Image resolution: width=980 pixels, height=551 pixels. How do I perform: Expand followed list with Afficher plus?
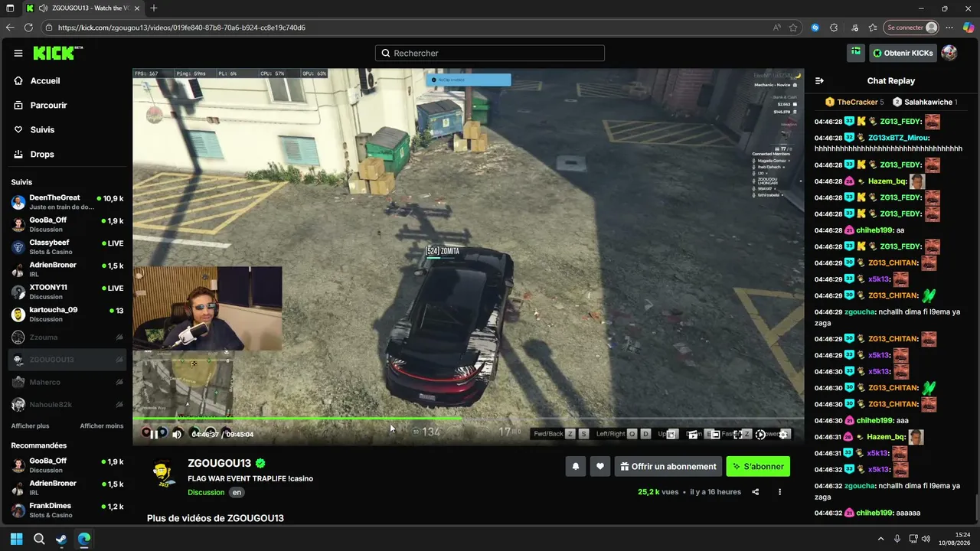30,426
